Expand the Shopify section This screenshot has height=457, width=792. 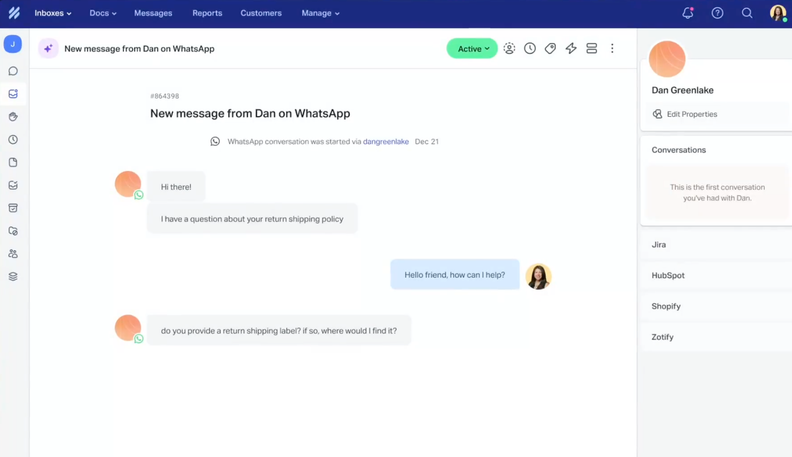(716, 306)
